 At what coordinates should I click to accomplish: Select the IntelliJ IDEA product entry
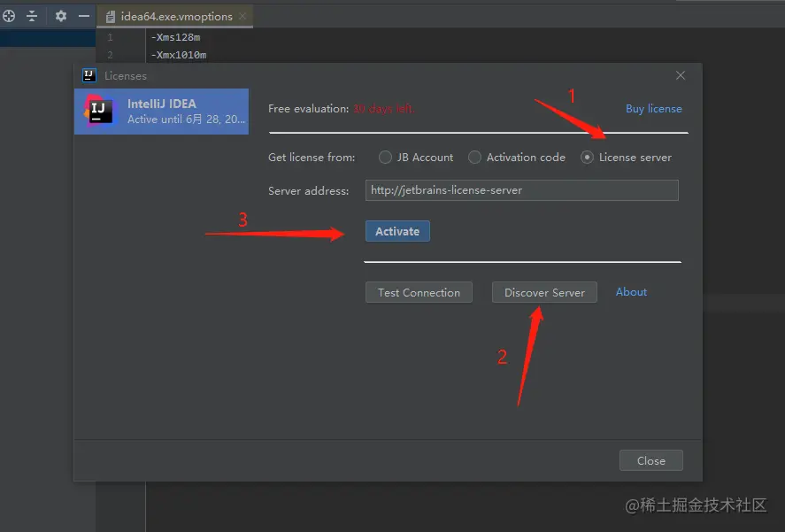coord(161,112)
